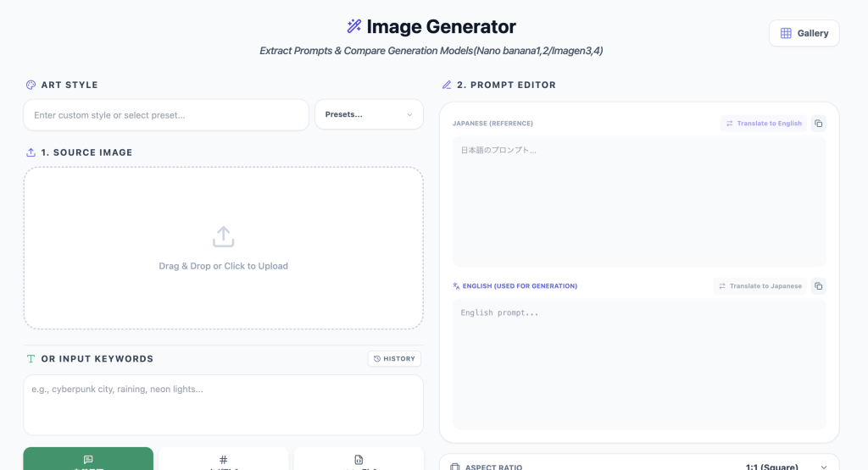The image size is (868, 470).
Task: Click the 1:1 (Square) aspect ratio value
Action: 771,467
